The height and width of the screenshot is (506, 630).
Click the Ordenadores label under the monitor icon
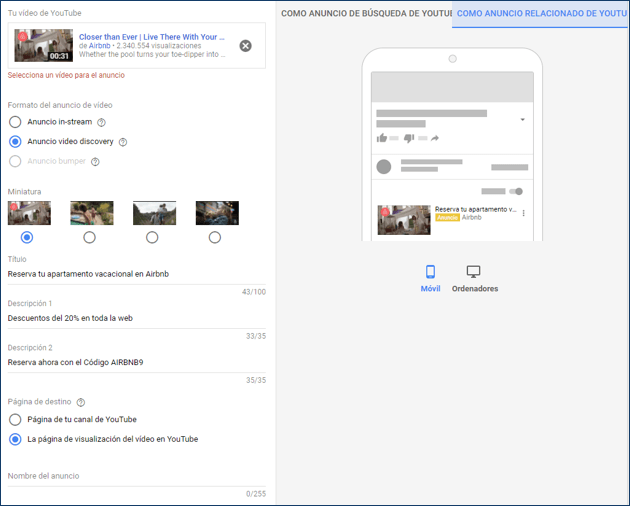(x=475, y=289)
